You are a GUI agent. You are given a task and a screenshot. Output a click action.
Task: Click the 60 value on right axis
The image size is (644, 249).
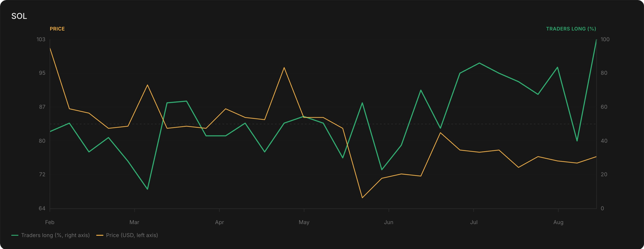point(604,107)
